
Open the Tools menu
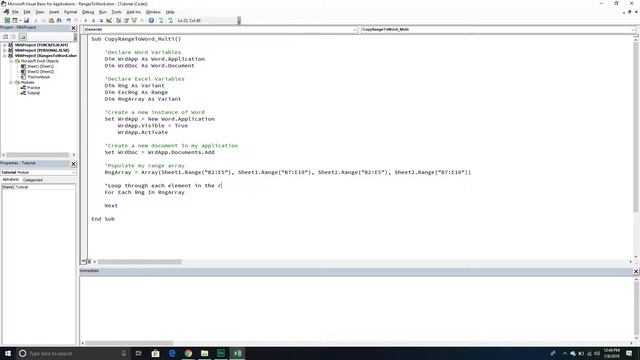[x=116, y=12]
